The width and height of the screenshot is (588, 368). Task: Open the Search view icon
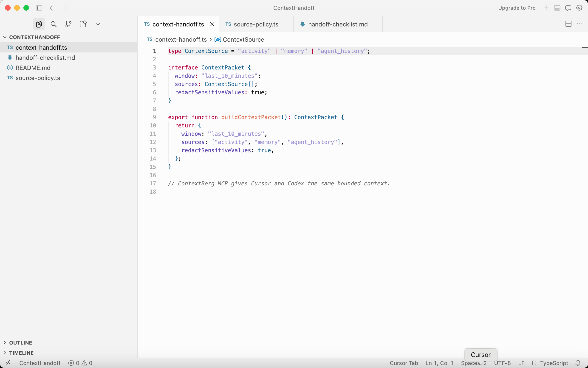point(54,24)
